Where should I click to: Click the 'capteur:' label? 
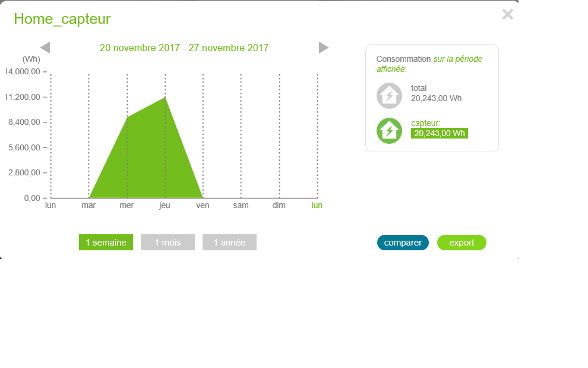pos(426,123)
